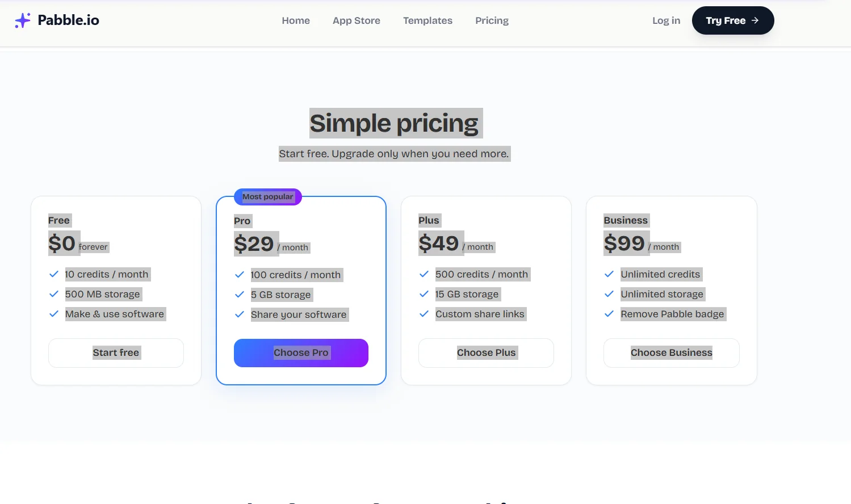
Task: Click checkmark beside 500 MB storage
Action: click(54, 294)
